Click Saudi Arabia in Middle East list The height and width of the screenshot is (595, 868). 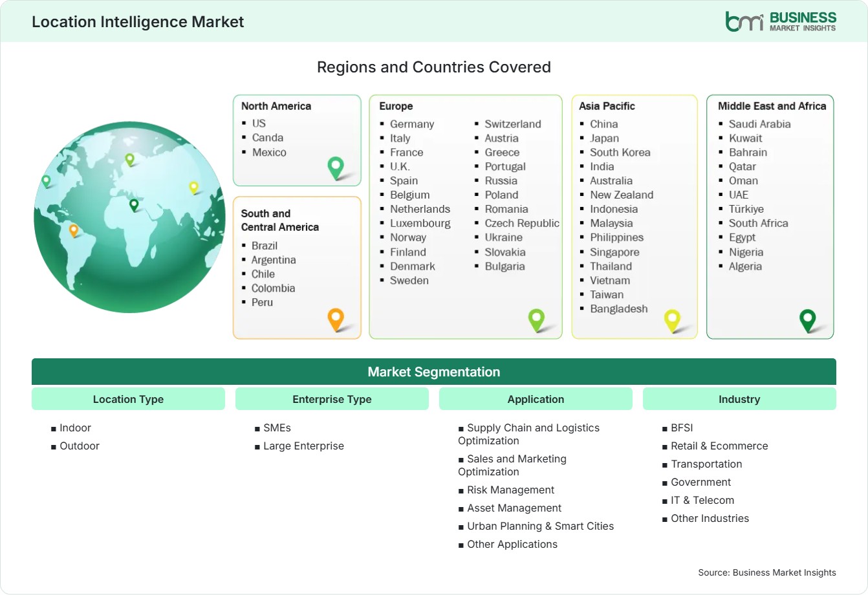[x=760, y=124]
